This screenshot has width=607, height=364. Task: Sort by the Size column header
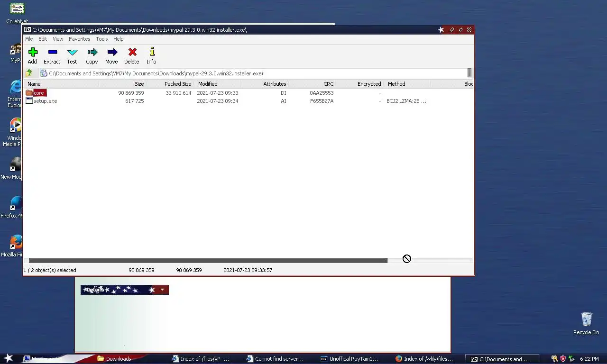(123, 84)
